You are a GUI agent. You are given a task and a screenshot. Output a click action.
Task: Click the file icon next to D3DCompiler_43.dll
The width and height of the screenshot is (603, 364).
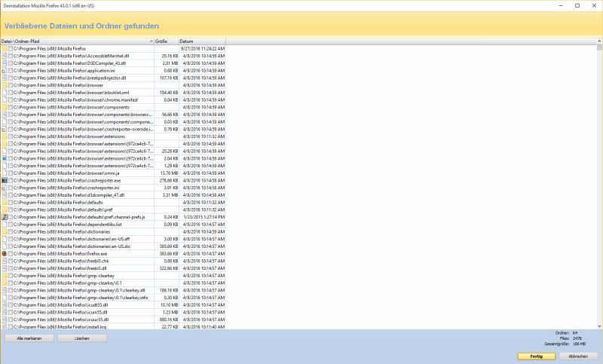[5, 63]
